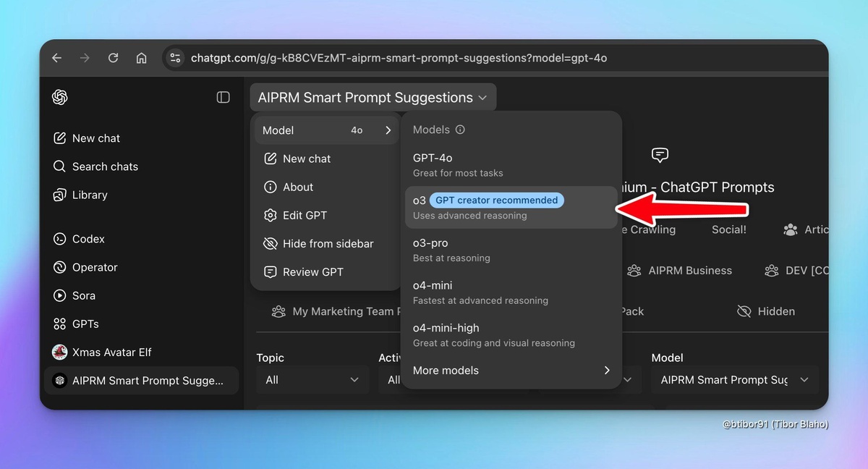This screenshot has height=469, width=868.
Task: Reload the page with refresh icon
Action: click(113, 58)
